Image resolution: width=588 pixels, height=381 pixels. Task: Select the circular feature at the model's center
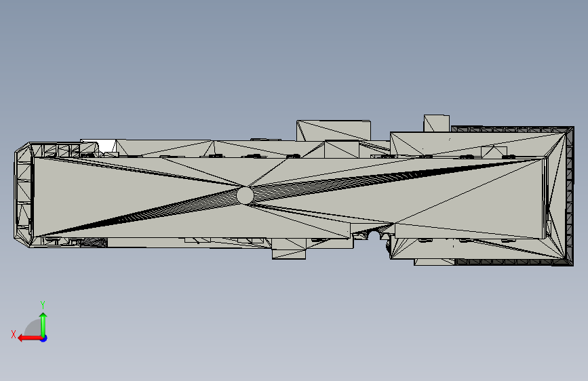[x=245, y=195]
